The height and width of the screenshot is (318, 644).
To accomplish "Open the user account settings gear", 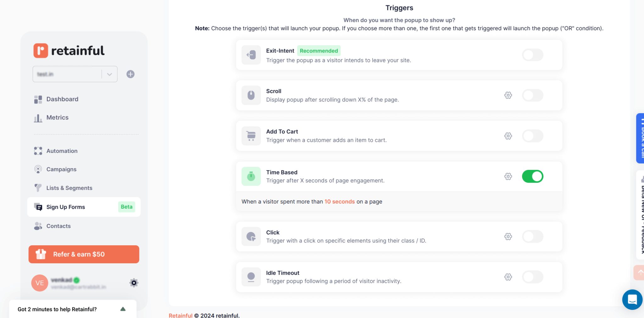I will pyautogui.click(x=134, y=282).
